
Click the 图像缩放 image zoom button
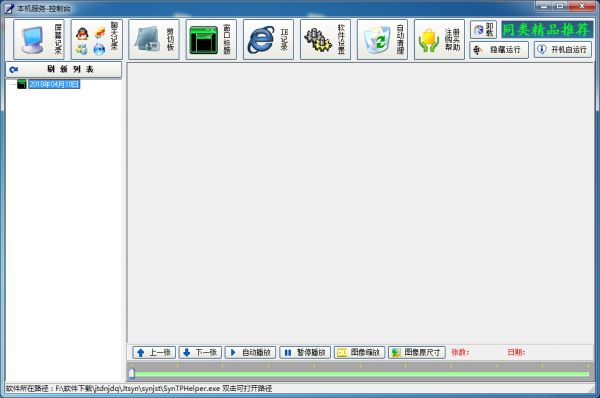pyautogui.click(x=359, y=352)
